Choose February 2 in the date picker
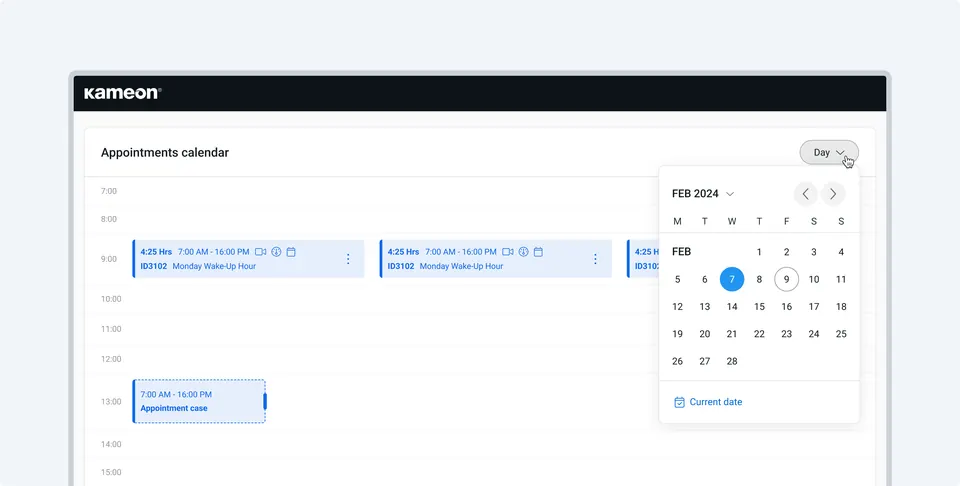960x486 pixels. [x=787, y=252]
